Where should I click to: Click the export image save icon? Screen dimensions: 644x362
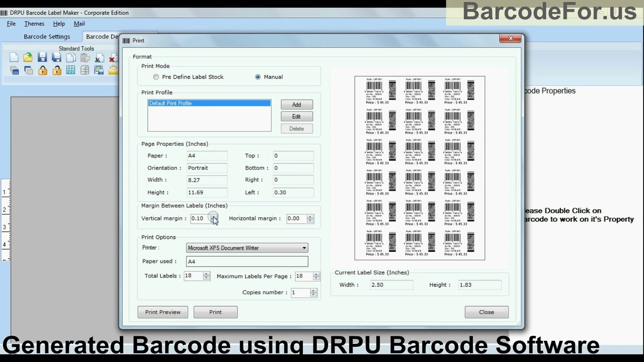pos(99,70)
